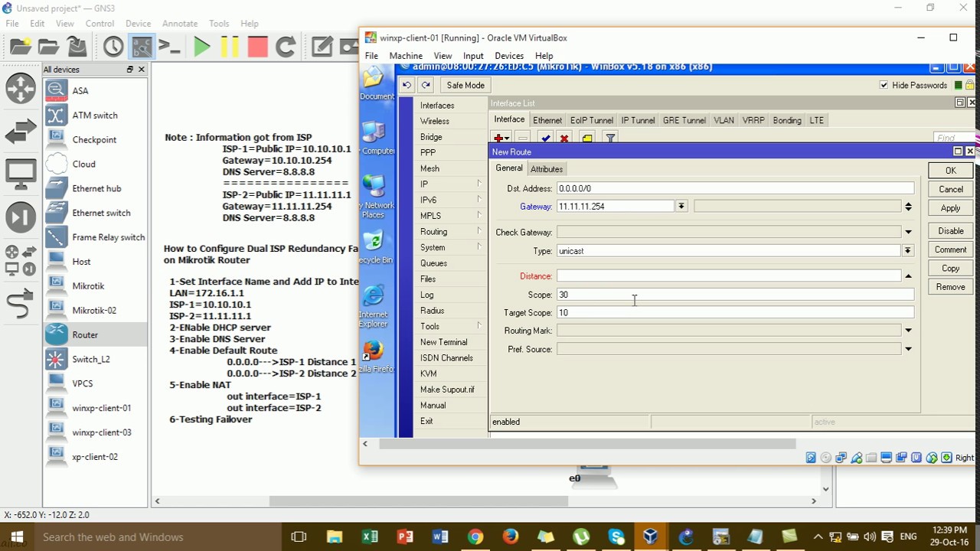Open Annotate menu in GNS3
Image resolution: width=980 pixels, height=551 pixels.
coord(180,24)
